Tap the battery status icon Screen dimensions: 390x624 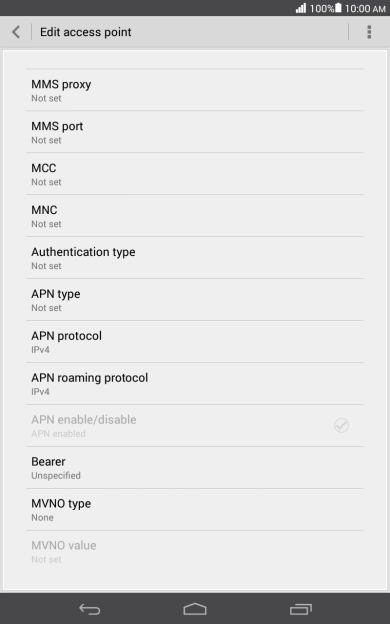pyautogui.click(x=338, y=8)
